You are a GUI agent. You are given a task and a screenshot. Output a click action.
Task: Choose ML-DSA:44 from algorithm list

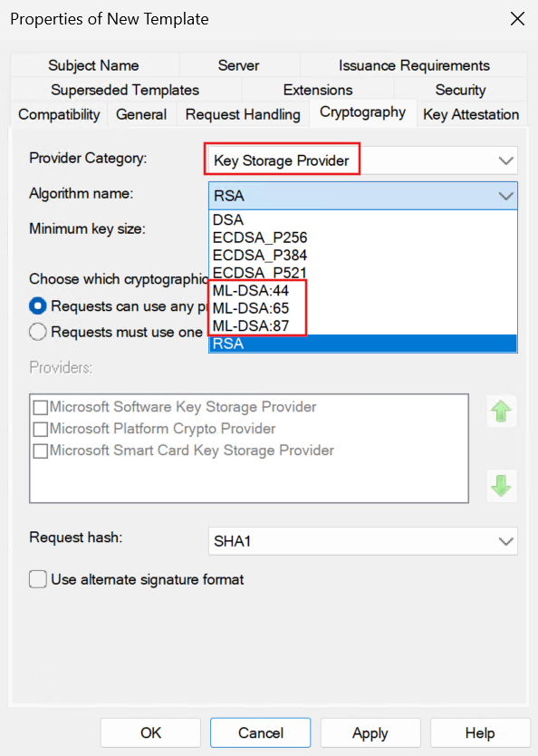pos(362,290)
